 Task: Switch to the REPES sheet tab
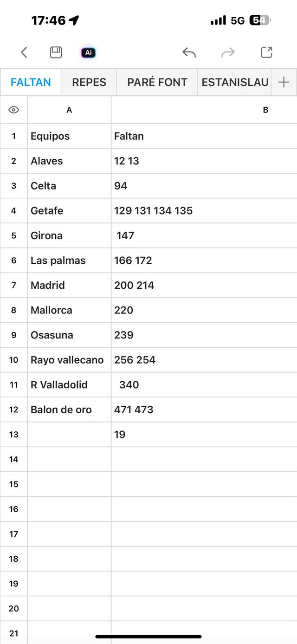[89, 82]
